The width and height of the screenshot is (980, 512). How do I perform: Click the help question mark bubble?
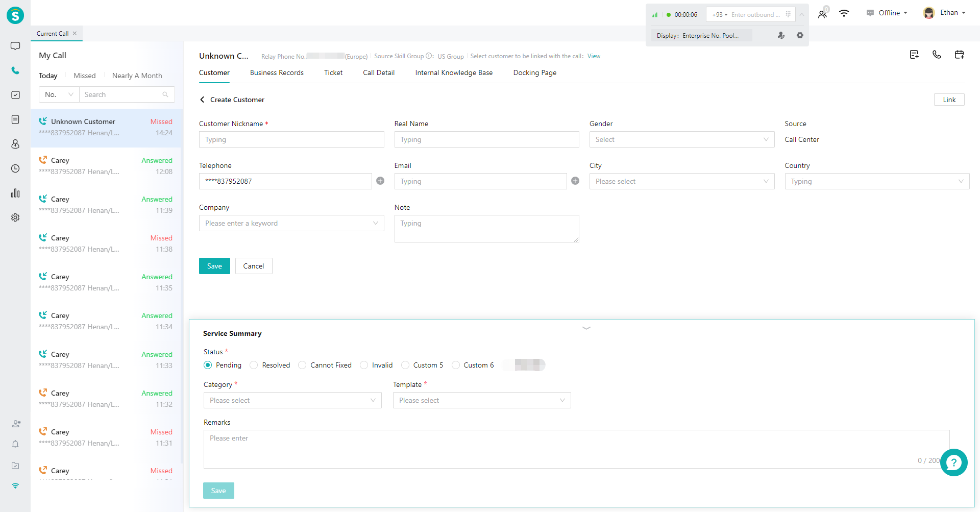[x=953, y=462]
